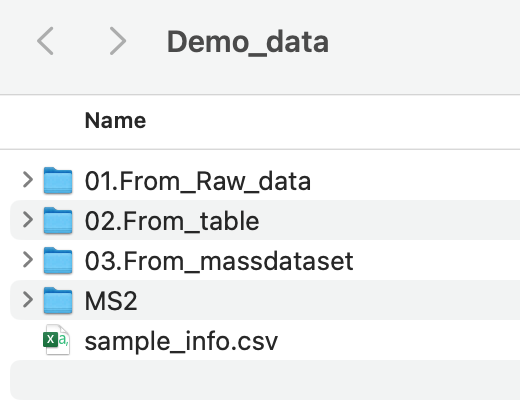Screen dimensions: 520x404
Task: Expand the 03.From_massdataset folder chevron
Action: pyautogui.click(x=28, y=260)
